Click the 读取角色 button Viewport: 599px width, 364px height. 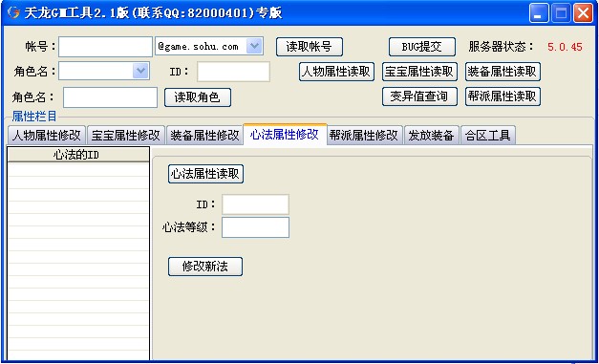point(198,97)
